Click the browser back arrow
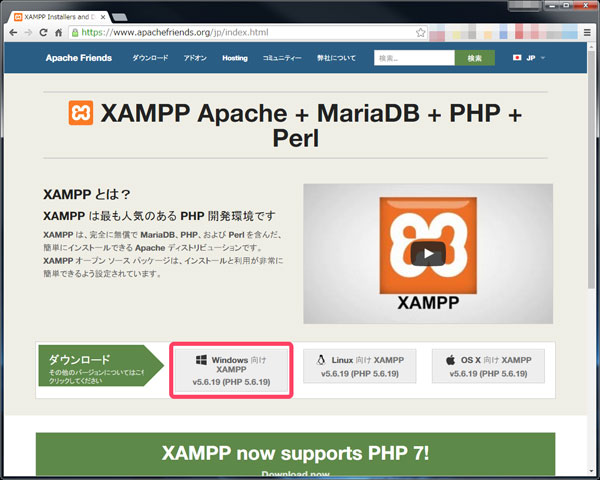Image resolution: width=600 pixels, height=480 pixels. [x=13, y=33]
